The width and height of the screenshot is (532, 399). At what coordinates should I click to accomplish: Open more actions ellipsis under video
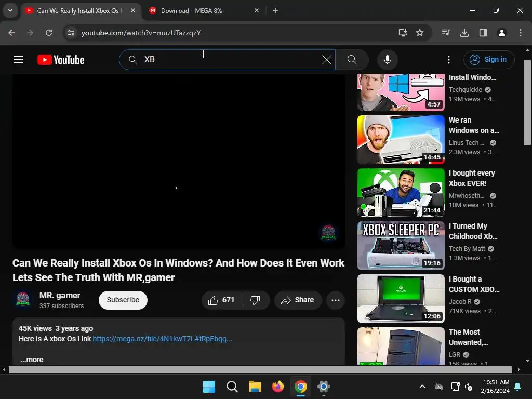click(x=336, y=300)
